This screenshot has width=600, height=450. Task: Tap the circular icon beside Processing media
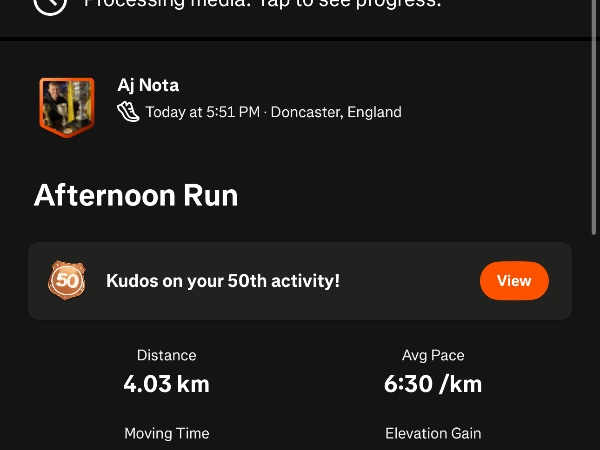click(50, 4)
